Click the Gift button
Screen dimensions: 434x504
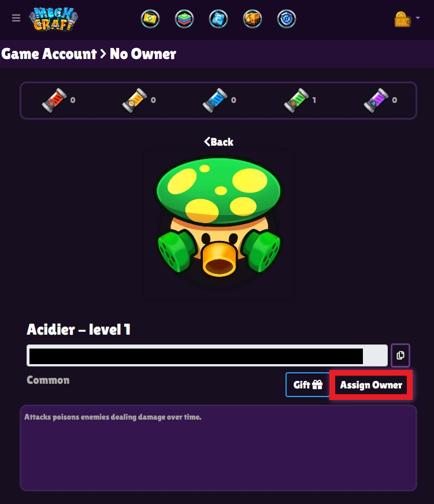(307, 385)
